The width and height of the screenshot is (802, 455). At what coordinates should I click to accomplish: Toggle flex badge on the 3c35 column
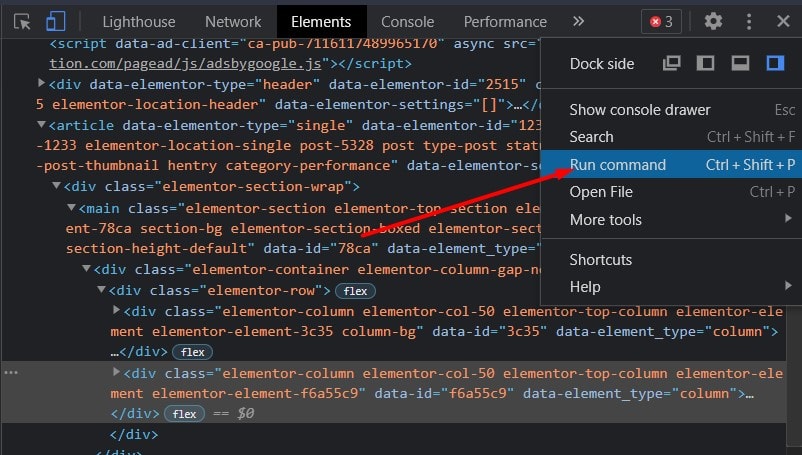(x=192, y=352)
